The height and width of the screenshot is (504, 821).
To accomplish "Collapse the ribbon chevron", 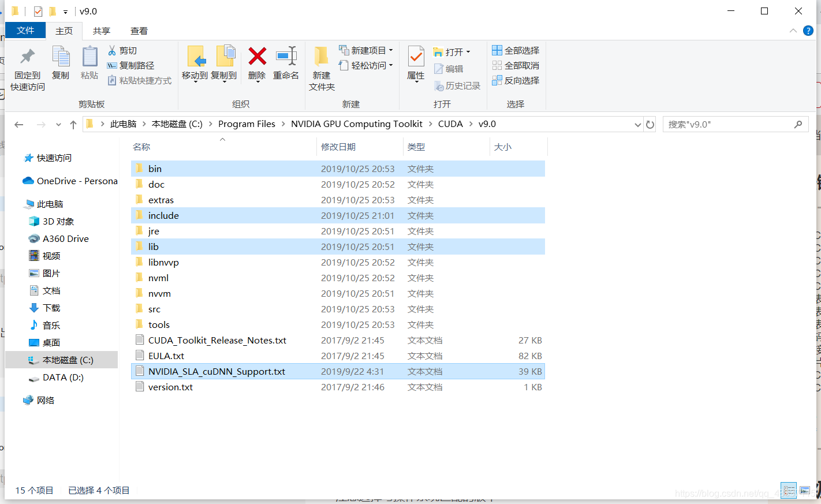I will (x=793, y=31).
